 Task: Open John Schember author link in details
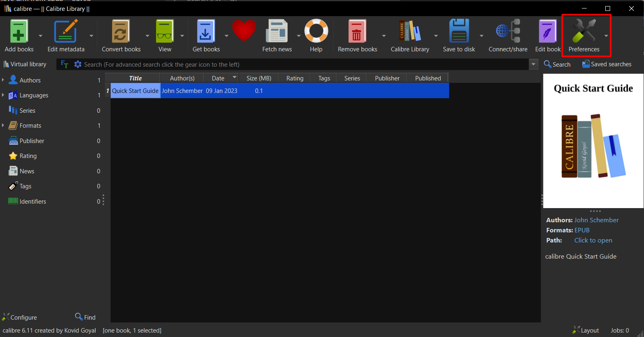[596, 220]
